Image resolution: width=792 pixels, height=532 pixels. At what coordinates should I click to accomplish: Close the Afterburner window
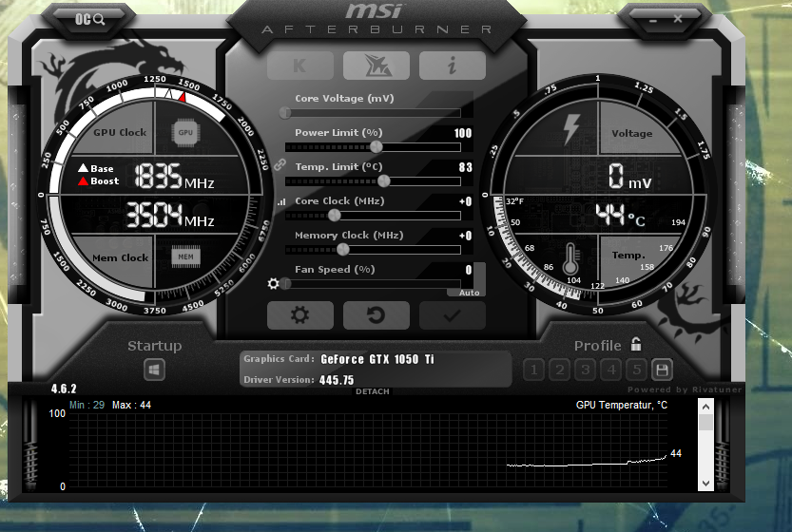click(x=677, y=19)
